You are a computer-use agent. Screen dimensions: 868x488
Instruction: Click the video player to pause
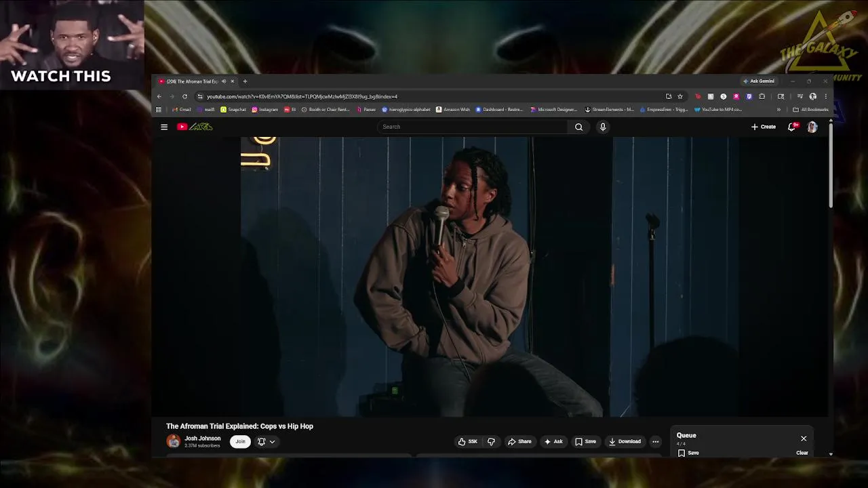490,277
